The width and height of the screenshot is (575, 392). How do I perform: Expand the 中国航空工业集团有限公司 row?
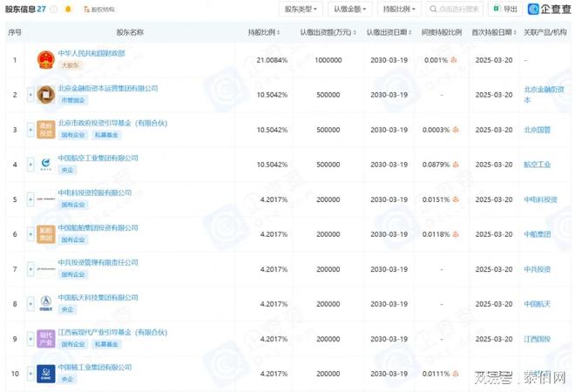pos(30,165)
